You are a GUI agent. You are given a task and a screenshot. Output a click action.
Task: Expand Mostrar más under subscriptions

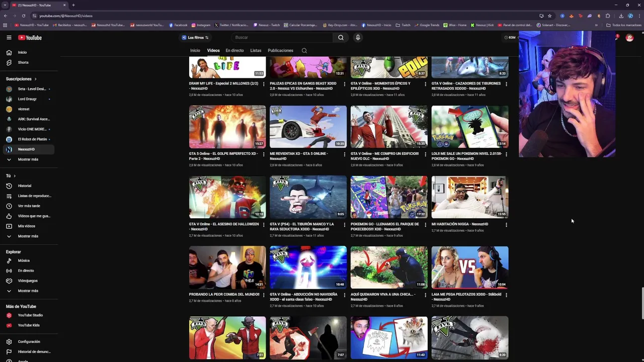29,159
